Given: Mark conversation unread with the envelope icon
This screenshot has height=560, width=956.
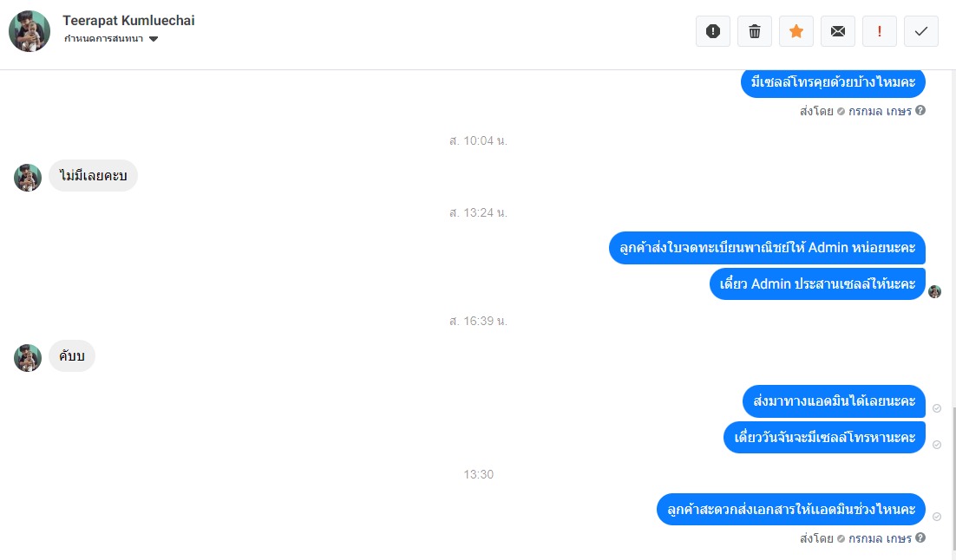Looking at the screenshot, I should tap(838, 31).
